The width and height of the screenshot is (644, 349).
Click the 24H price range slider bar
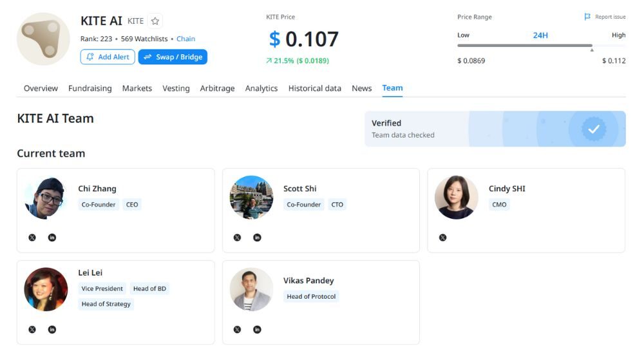coord(525,46)
